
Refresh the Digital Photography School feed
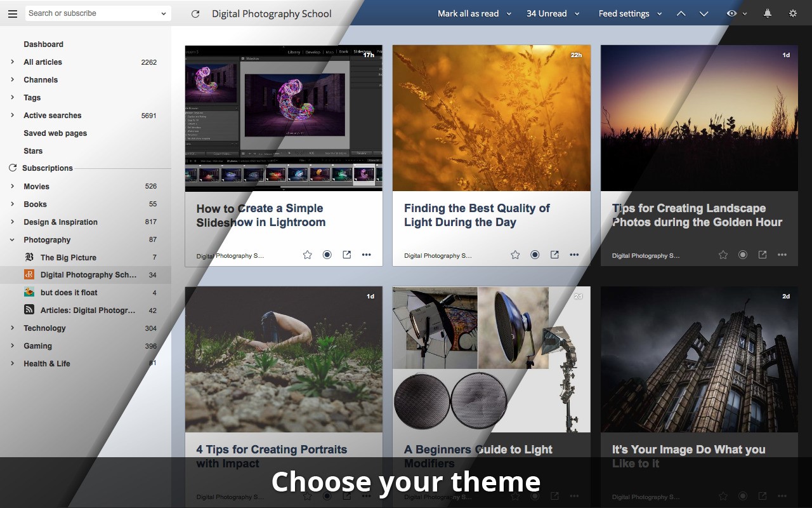[x=195, y=13]
